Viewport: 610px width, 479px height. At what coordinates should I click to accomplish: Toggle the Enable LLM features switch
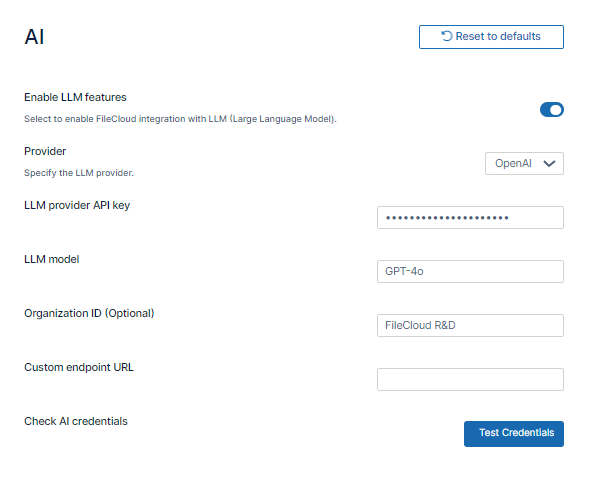coord(551,109)
